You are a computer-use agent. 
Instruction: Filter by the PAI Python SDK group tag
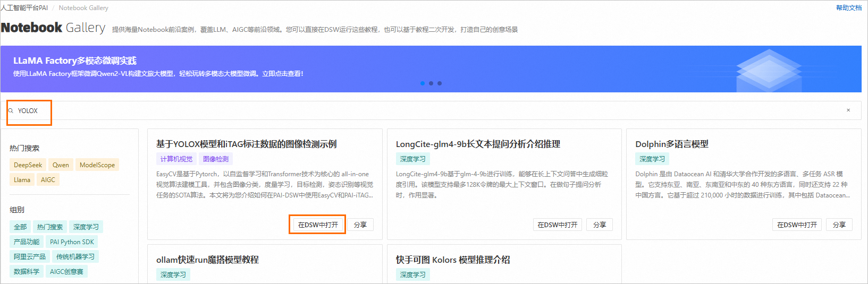point(72,242)
